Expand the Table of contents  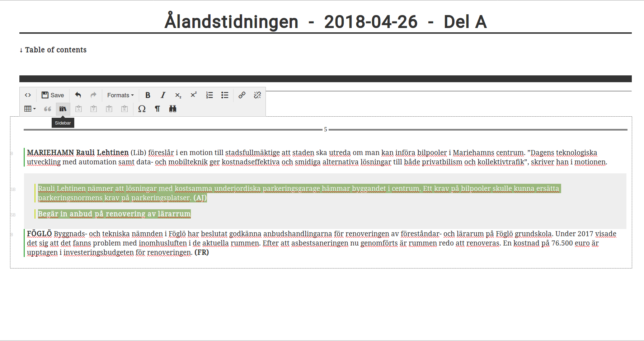tap(53, 50)
